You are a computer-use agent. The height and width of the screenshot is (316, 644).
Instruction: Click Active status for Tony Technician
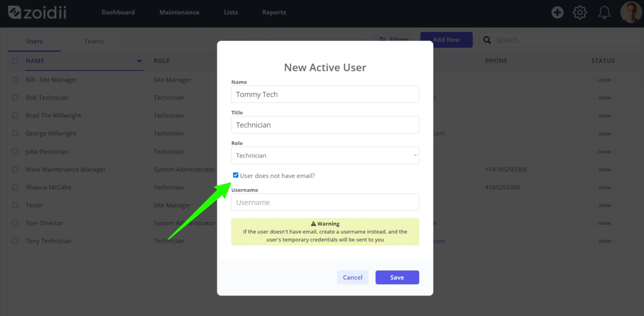coord(604,241)
